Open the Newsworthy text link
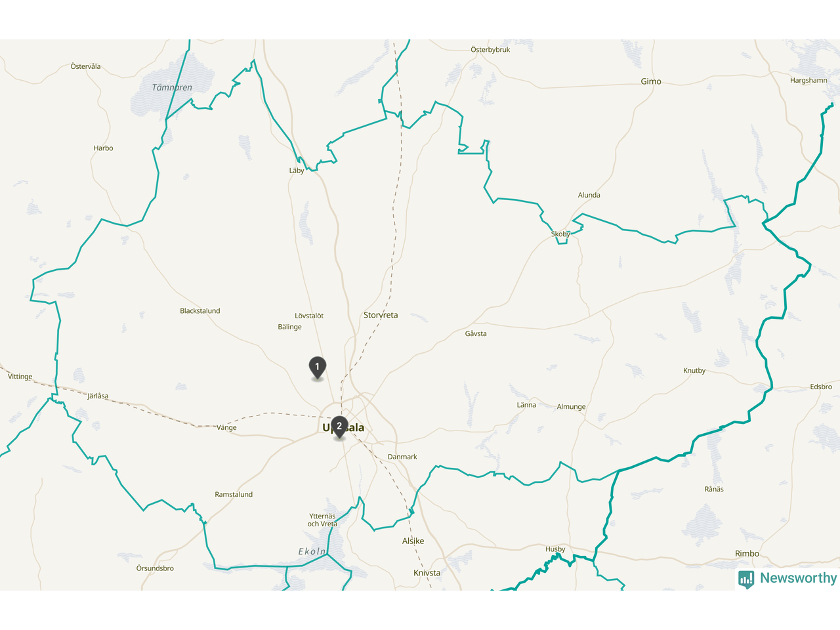 798,578
